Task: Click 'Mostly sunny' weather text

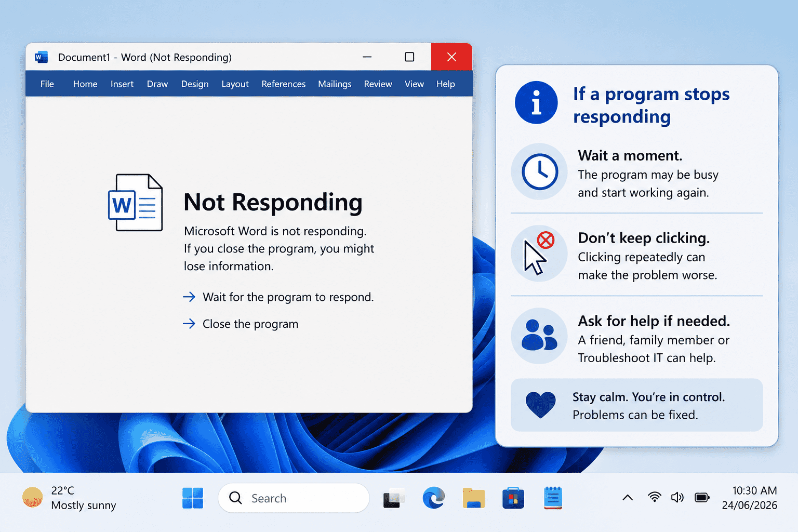Action: [84, 505]
